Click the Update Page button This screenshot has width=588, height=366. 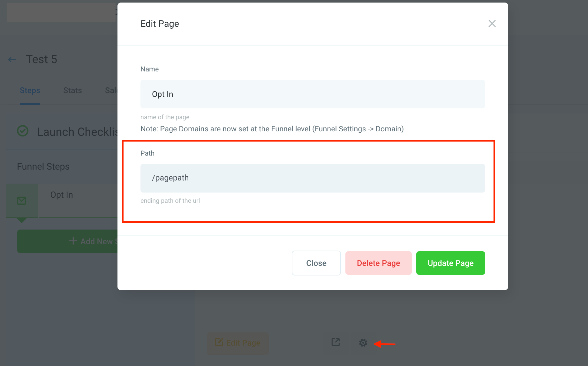450,263
